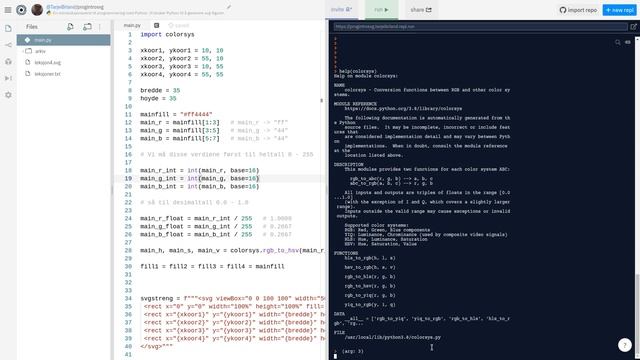Click console text 'help(colorsys)'
Image resolution: width=640 pixels, height=360 pixels.
tap(358, 71)
